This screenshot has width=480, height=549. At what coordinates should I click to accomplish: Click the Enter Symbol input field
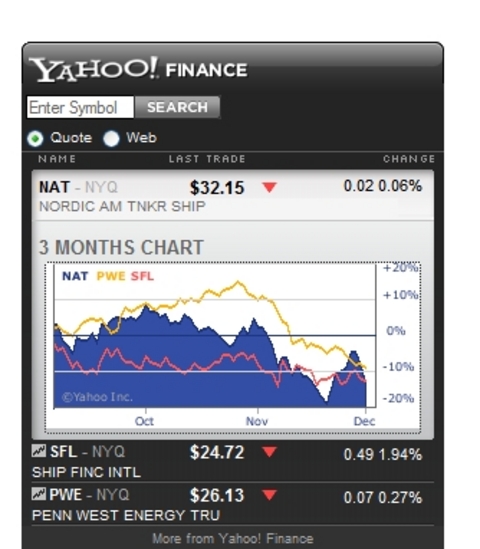[x=80, y=107]
